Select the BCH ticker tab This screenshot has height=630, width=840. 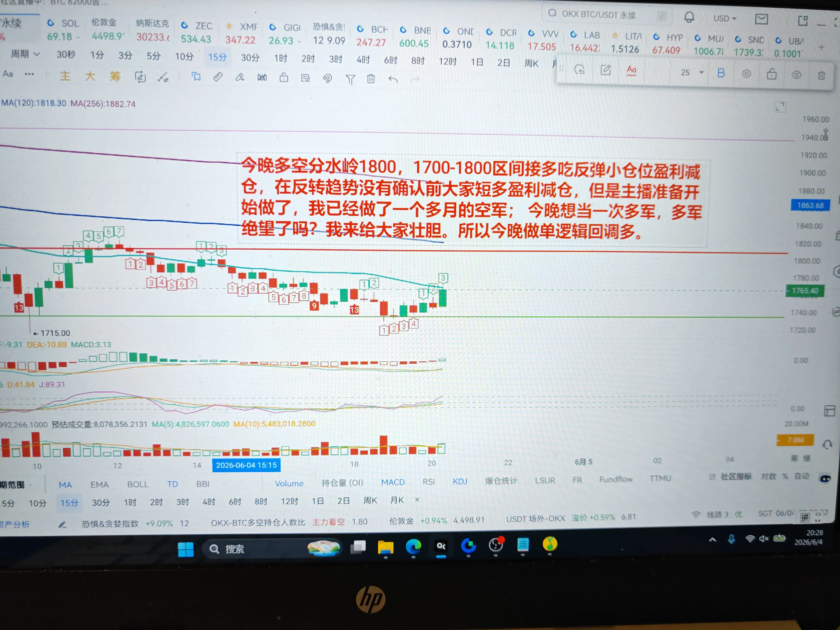tap(372, 36)
